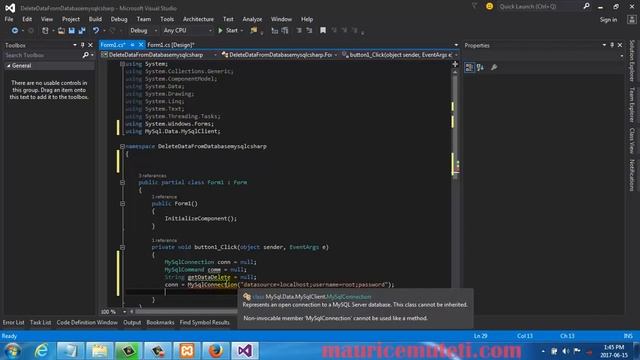This screenshot has width=640, height=360.
Task: Open the class navigation dropdown for Form1
Action: 280,55
